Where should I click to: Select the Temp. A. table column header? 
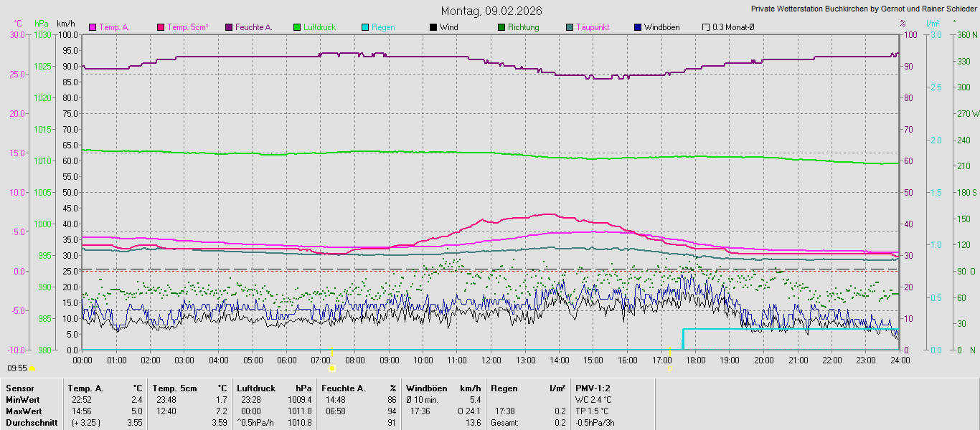[85, 388]
